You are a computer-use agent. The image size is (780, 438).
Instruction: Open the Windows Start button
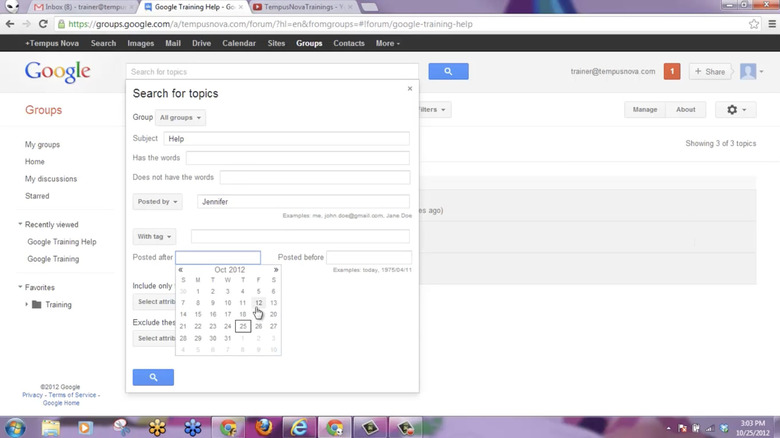tap(15, 428)
